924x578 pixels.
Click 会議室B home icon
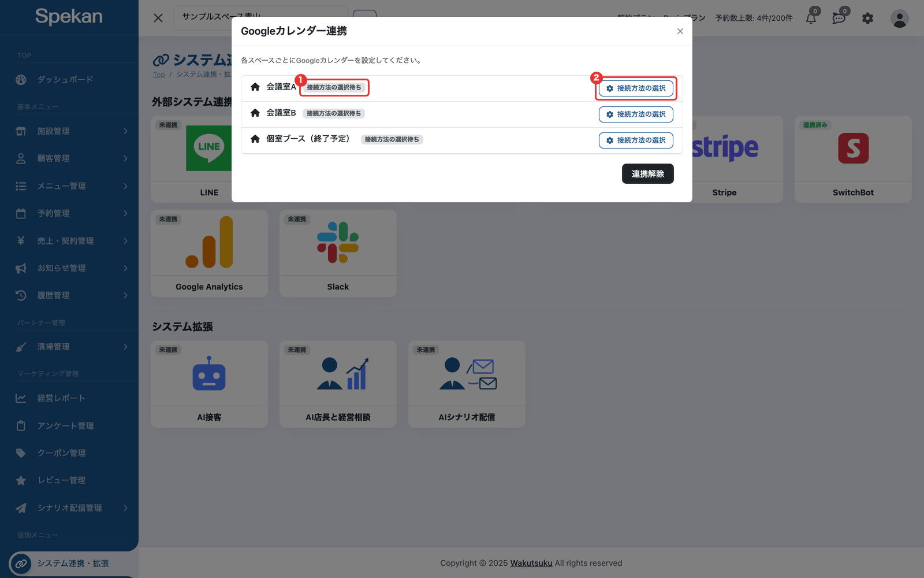point(255,113)
